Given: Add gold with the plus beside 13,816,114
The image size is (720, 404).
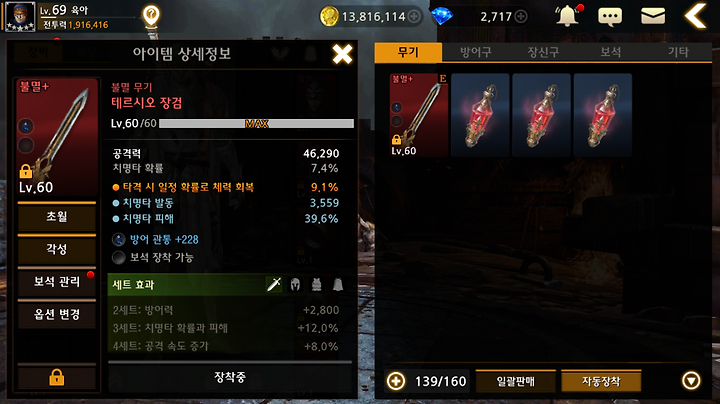Looking at the screenshot, I should [x=414, y=17].
